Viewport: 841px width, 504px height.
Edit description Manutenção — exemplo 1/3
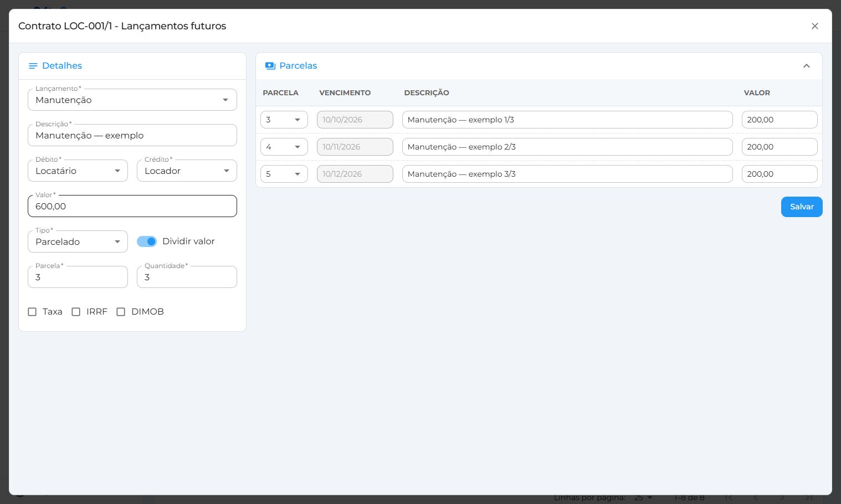coord(567,120)
